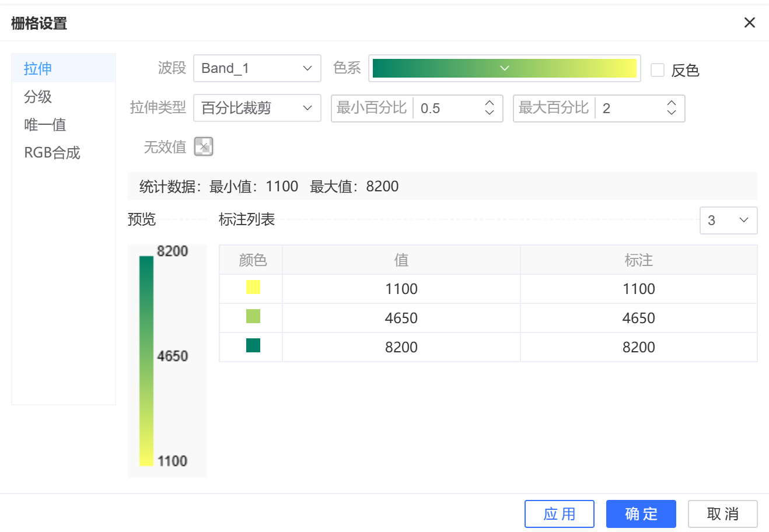Cancel with the 取消 button
The width and height of the screenshot is (769, 532).
(722, 514)
